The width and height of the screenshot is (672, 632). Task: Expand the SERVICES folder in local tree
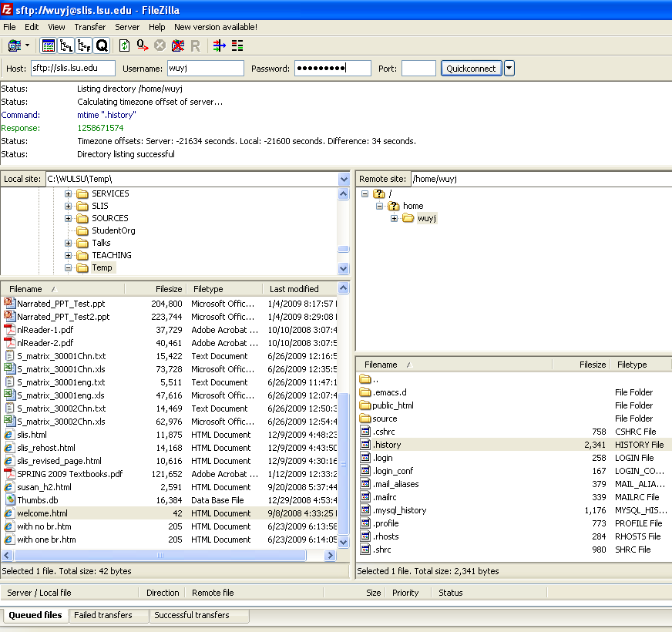pyautogui.click(x=68, y=193)
